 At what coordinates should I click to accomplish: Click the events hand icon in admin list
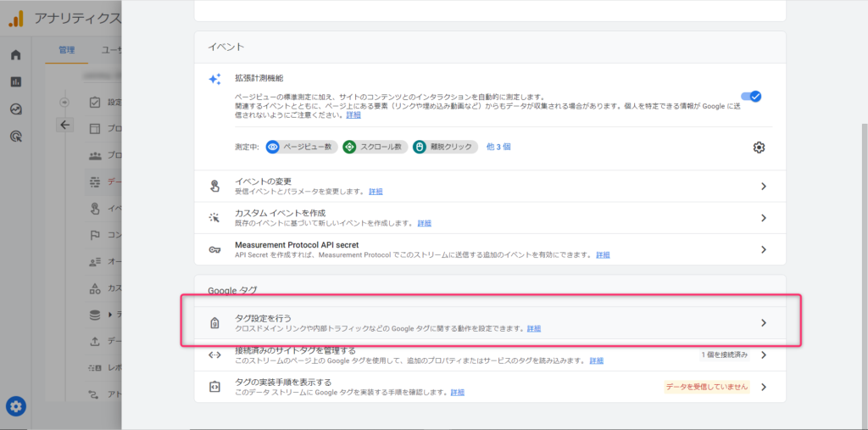pyautogui.click(x=95, y=209)
